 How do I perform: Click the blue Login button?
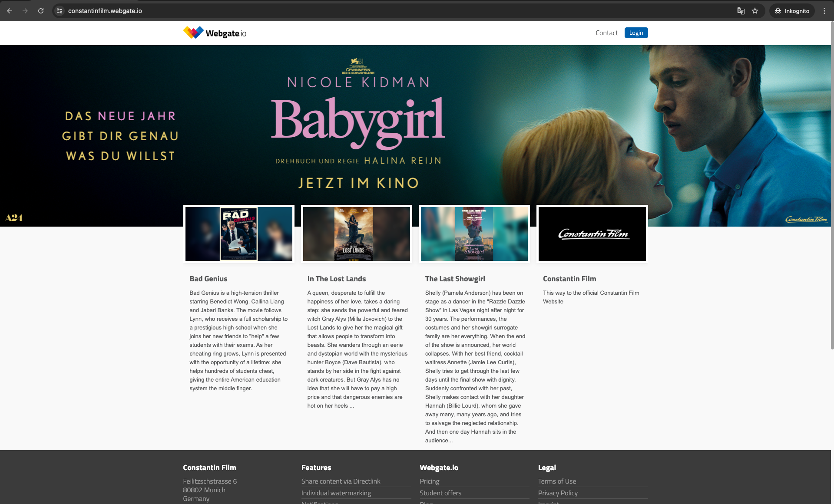click(x=636, y=33)
